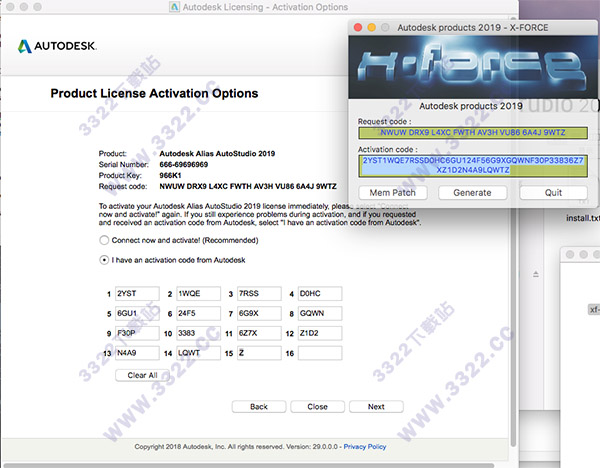Click the empty activation code field 16

tap(320, 353)
